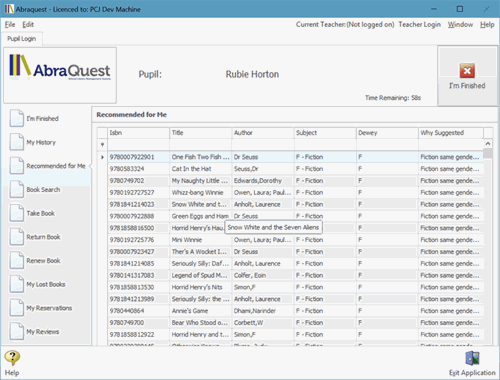
Task: Open the My Lost Books sidebar icon
Action: tap(17, 284)
